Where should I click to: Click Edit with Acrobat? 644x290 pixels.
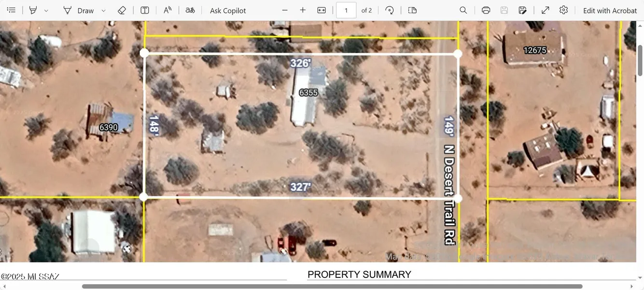[610, 10]
